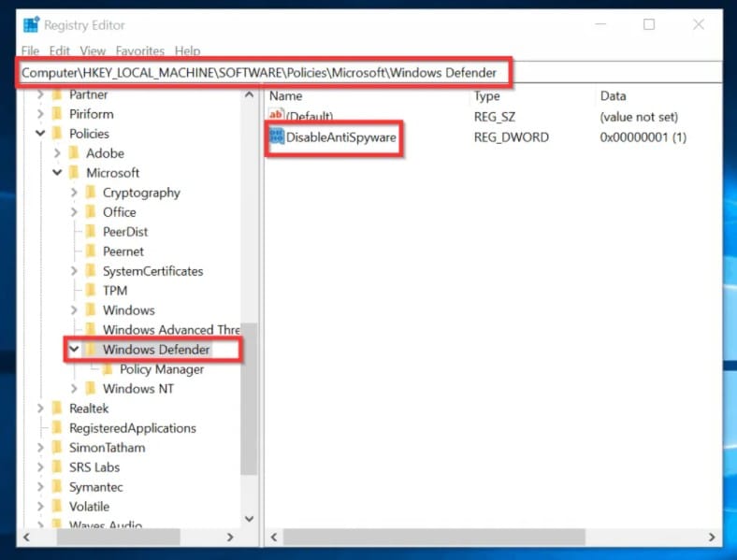The width and height of the screenshot is (737, 560).
Task: Click the Realtek folder icon
Action: coord(57,409)
